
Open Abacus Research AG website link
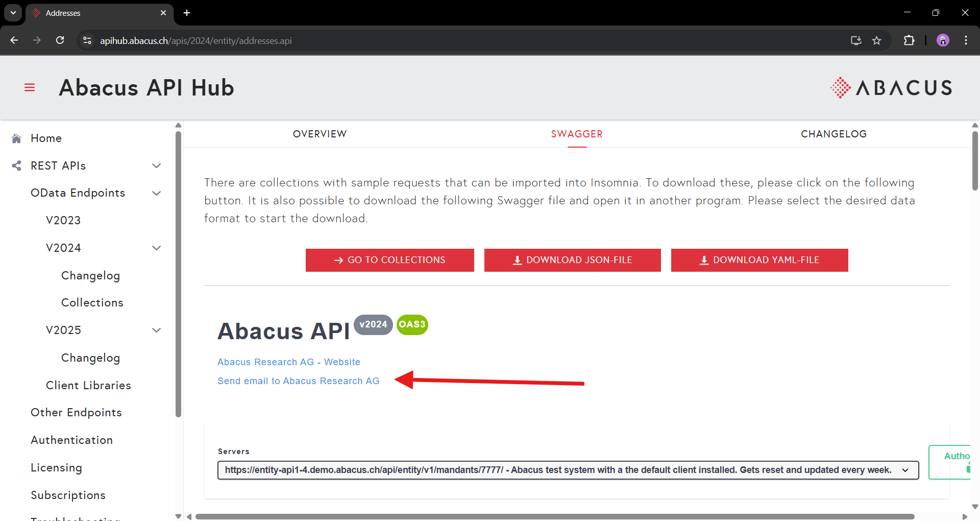(x=289, y=362)
